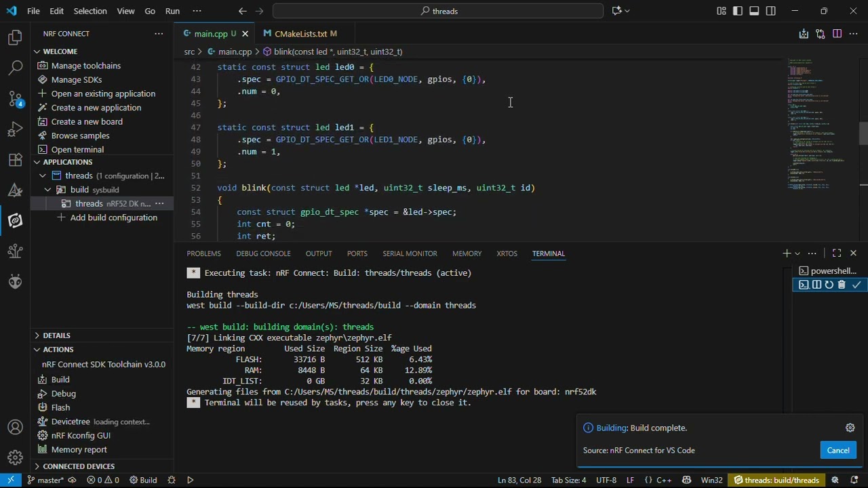The image size is (868, 488).
Task: Open Run and Debug view
Action: click(x=15, y=129)
